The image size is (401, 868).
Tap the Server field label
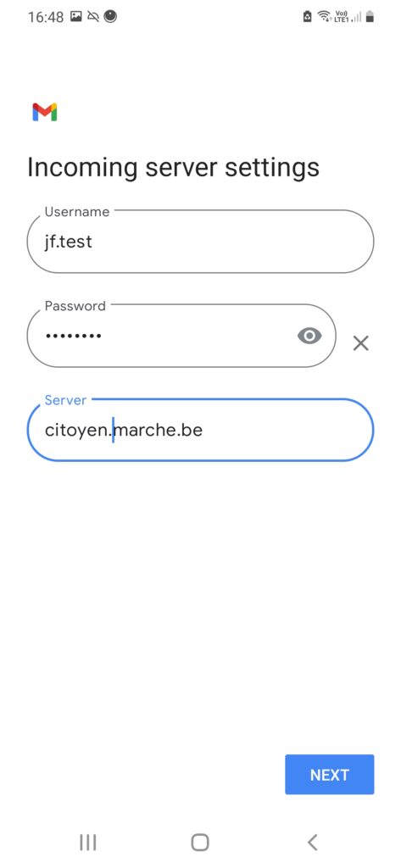pyautogui.click(x=65, y=400)
